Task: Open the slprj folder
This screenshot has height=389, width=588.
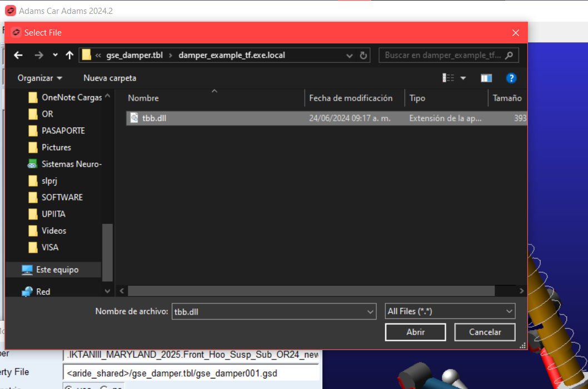Action: click(x=42, y=181)
